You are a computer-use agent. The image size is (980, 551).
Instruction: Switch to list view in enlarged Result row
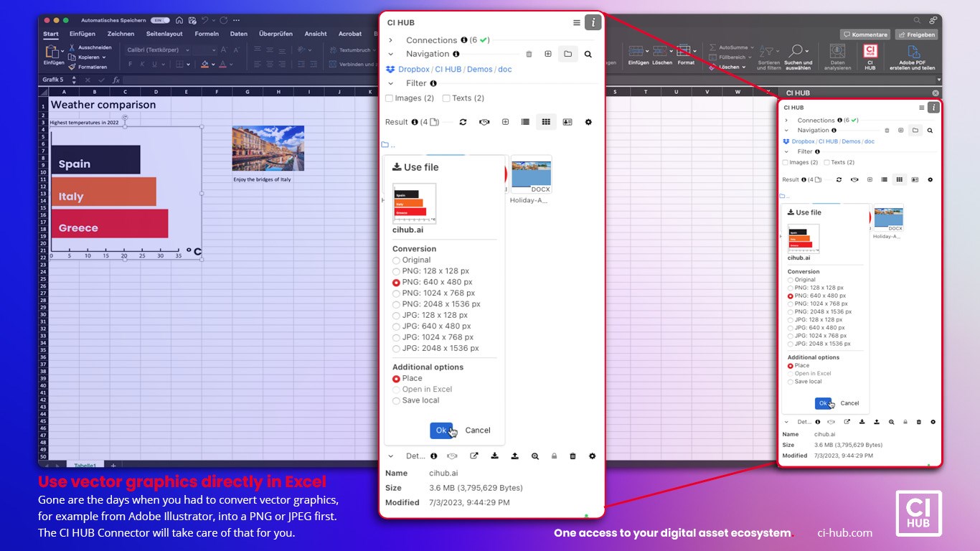[525, 122]
